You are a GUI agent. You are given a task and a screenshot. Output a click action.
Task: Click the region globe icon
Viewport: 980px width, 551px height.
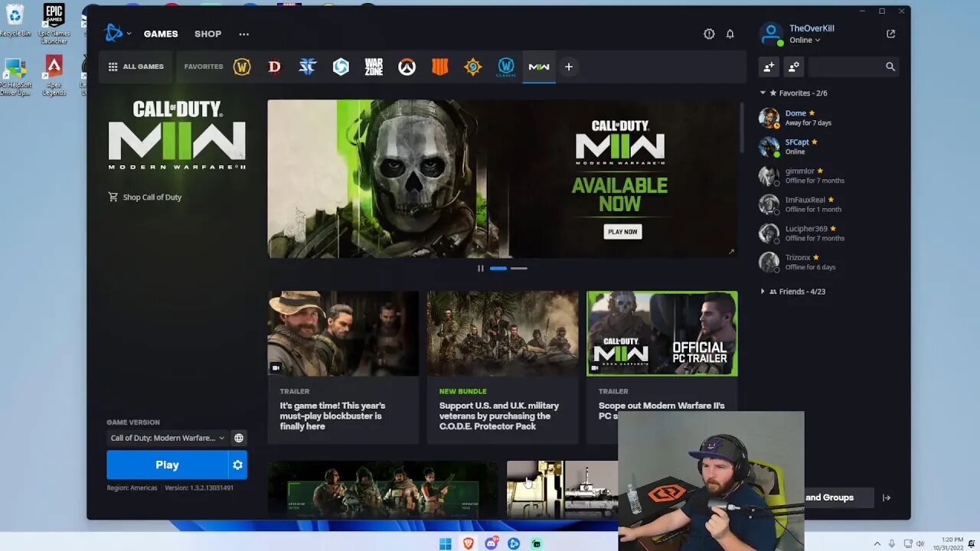(x=239, y=438)
